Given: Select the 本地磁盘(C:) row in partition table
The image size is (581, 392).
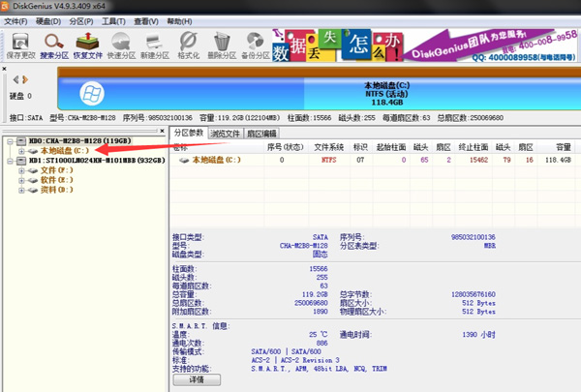Looking at the screenshot, I should (215, 160).
